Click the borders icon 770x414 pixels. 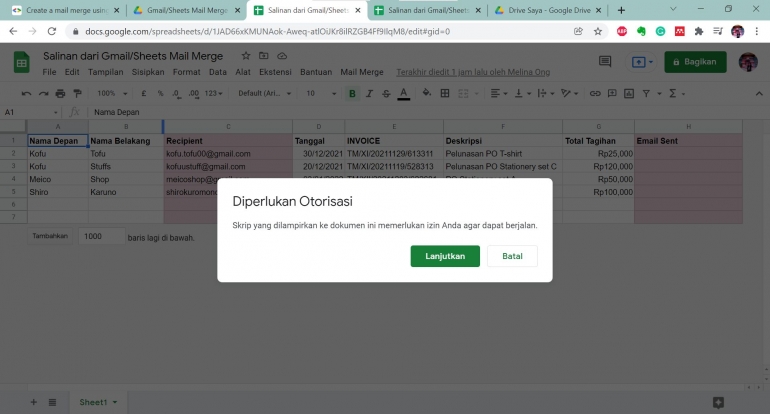coord(445,93)
